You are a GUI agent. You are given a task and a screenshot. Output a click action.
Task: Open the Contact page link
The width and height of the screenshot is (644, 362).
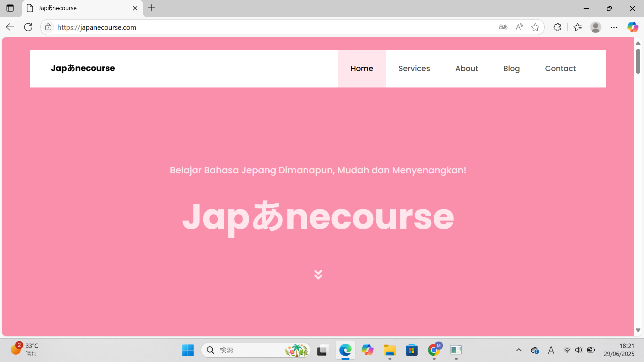(x=560, y=68)
